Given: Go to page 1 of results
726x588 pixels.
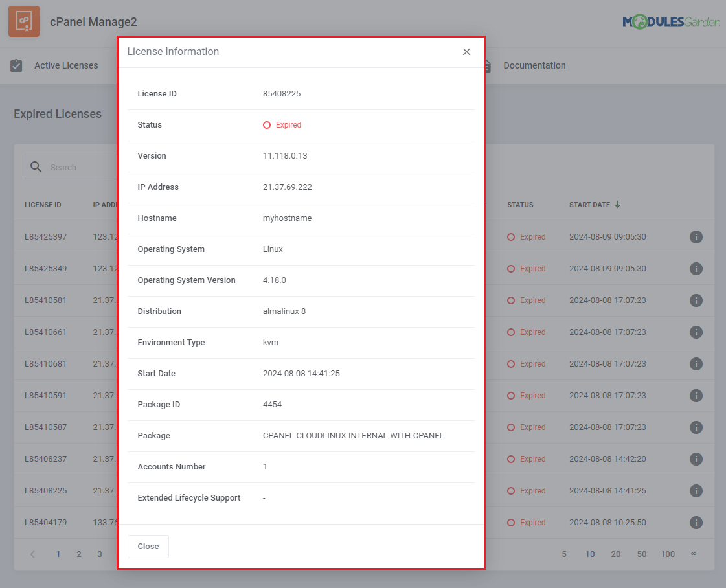Looking at the screenshot, I should click(x=58, y=554).
